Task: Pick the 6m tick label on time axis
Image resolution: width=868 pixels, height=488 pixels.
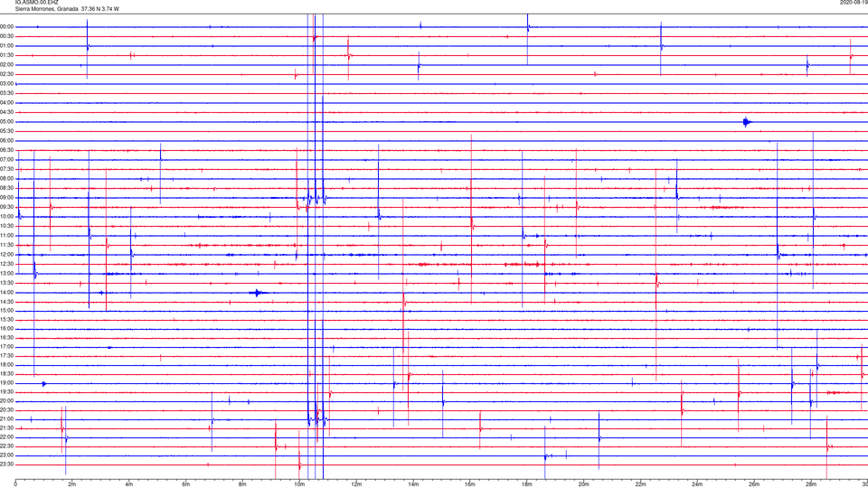Action: click(186, 484)
